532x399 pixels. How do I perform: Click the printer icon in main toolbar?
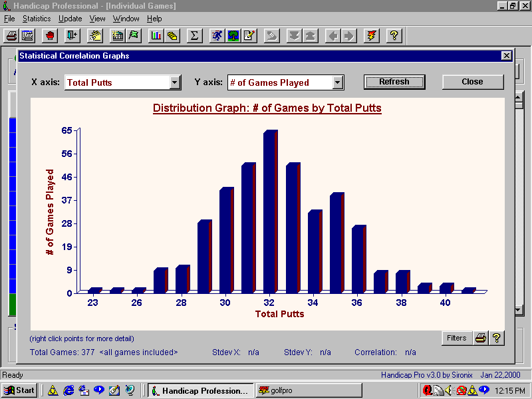(11, 35)
